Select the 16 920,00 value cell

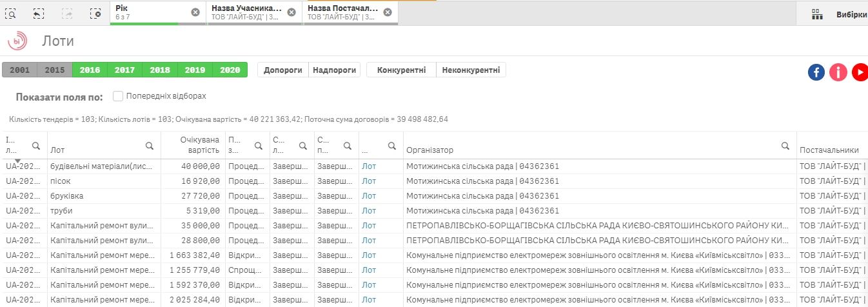192,181
